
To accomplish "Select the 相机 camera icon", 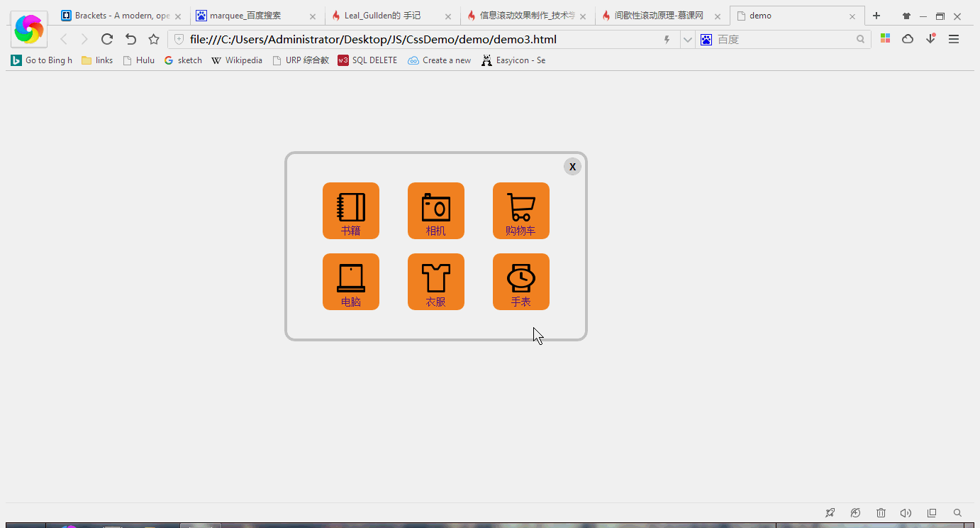I will pyautogui.click(x=435, y=211).
